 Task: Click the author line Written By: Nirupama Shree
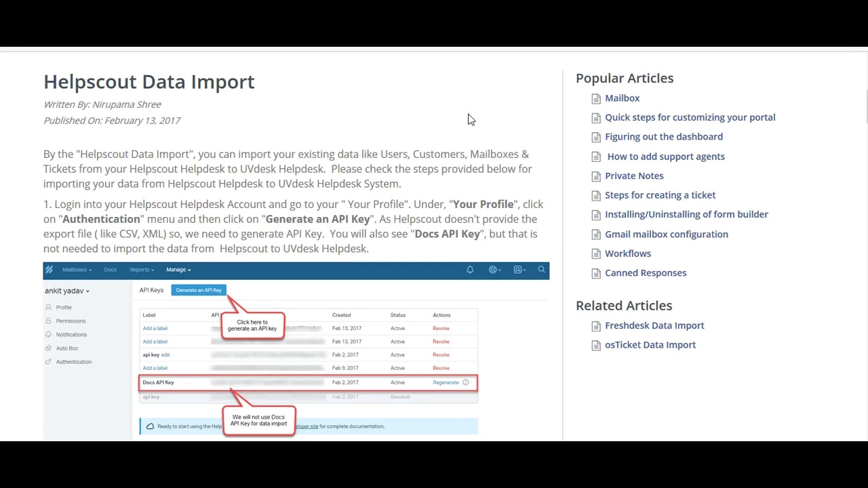pos(102,104)
